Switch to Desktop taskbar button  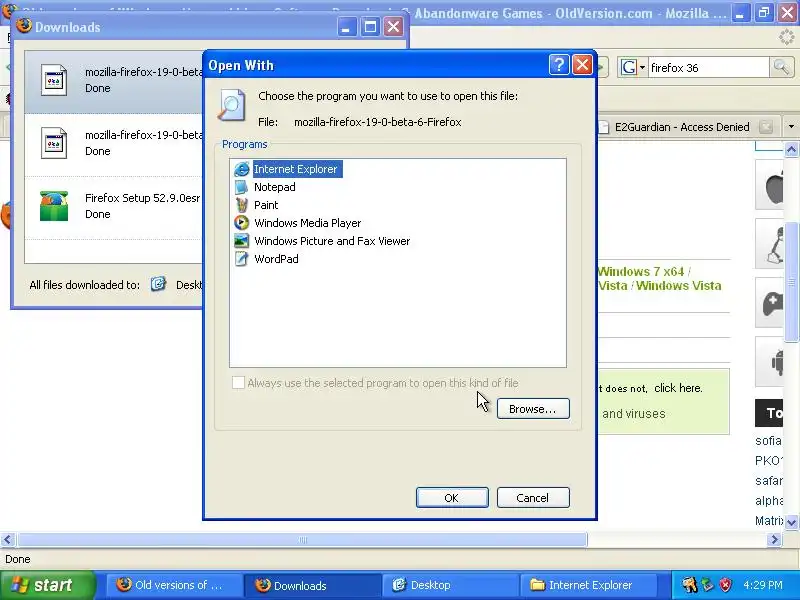pos(450,585)
